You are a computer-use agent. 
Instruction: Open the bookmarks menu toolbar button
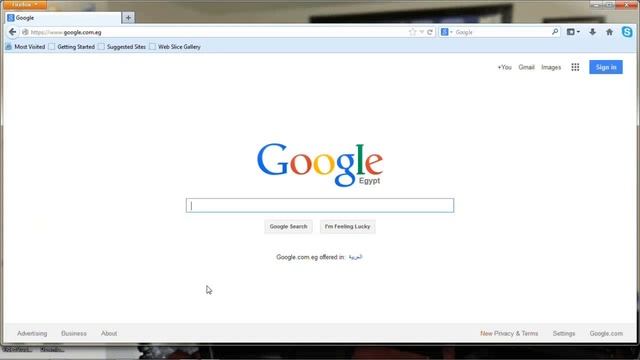click(573, 32)
